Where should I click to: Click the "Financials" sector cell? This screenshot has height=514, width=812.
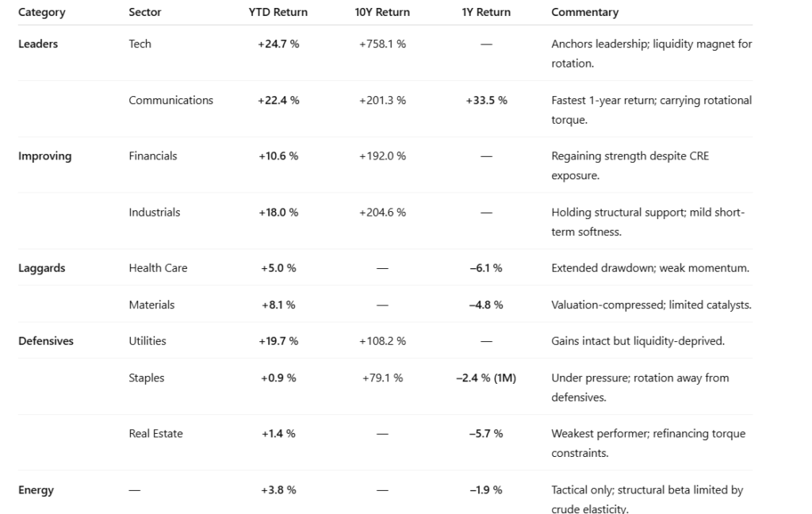153,156
